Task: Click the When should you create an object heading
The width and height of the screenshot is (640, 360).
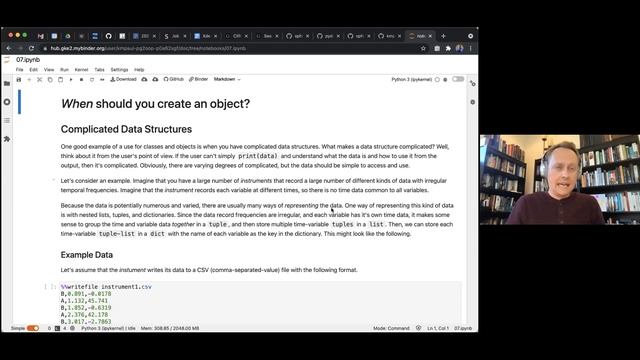Action: [x=156, y=104]
